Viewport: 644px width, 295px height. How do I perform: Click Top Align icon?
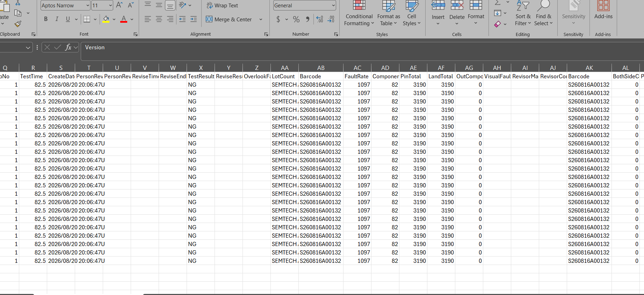pos(148,5)
